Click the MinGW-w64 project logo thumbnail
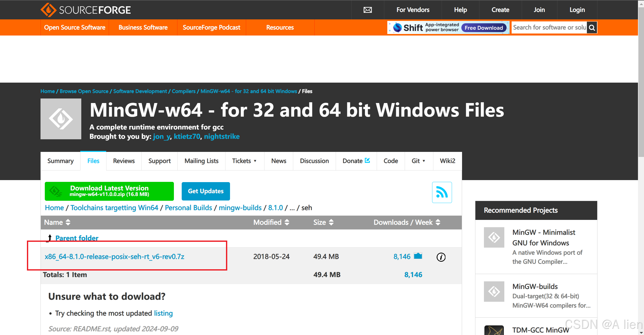644x335 pixels. click(x=61, y=119)
